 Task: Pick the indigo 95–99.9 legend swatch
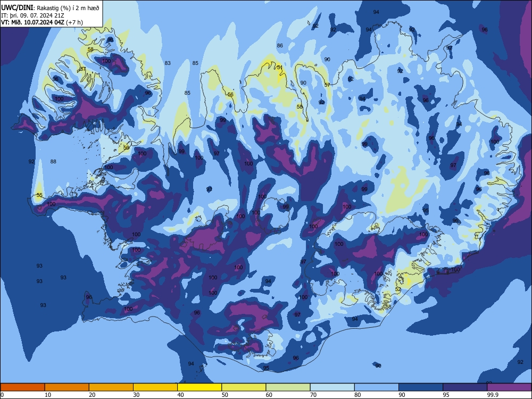465,387
